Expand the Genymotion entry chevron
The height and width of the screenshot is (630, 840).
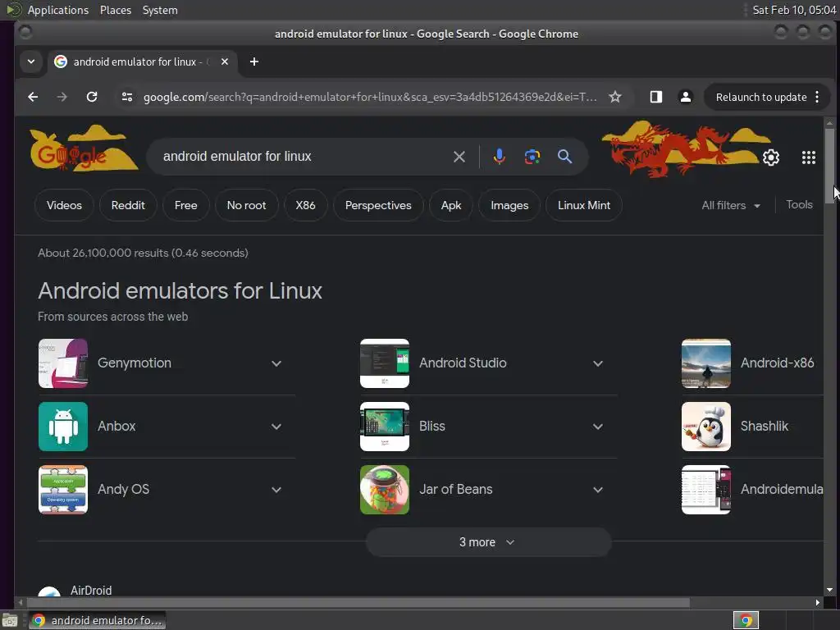[276, 363]
